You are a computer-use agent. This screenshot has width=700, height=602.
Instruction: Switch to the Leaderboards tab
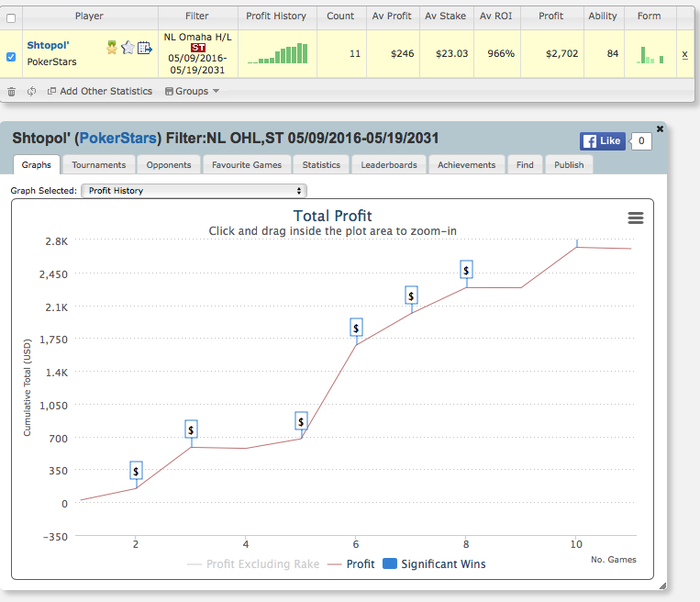pos(389,165)
